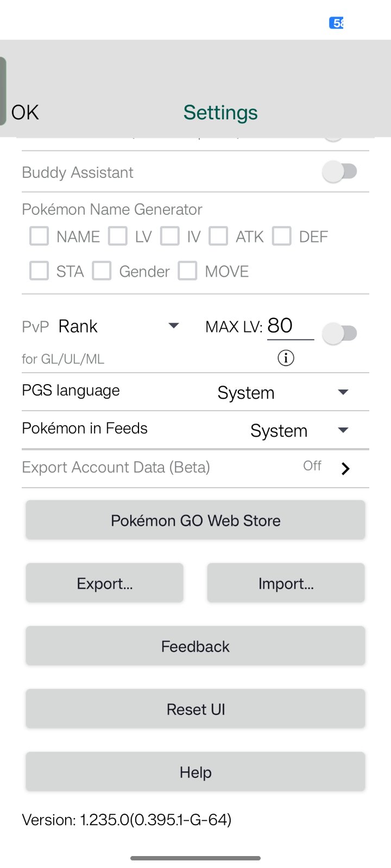Tap the Import... button

click(x=286, y=583)
